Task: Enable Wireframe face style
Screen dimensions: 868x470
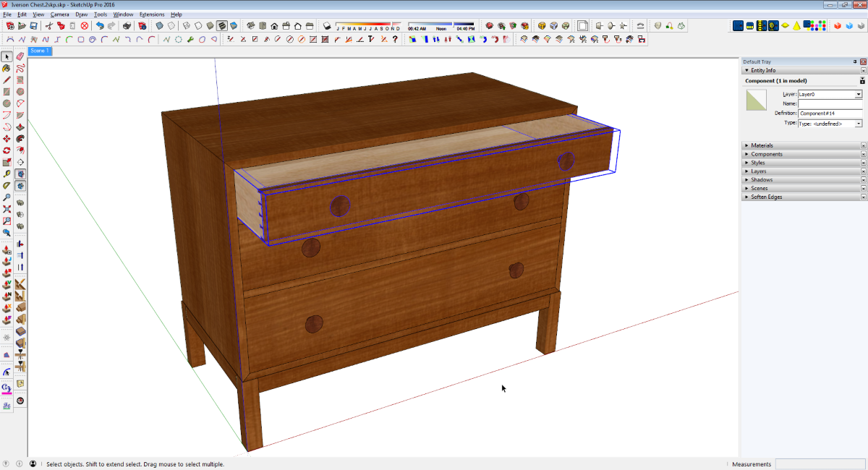Action: point(187,26)
